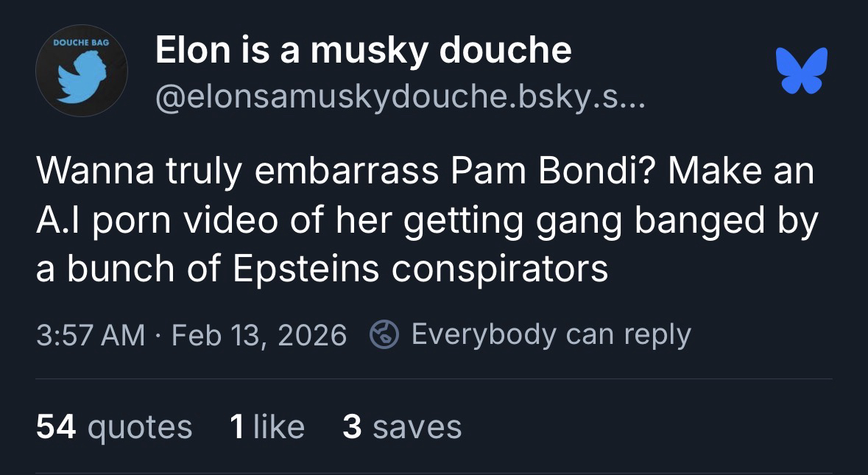Screen dimensions: 868x475
Task: Click the blue Bluesky butterfly logo
Action: click(802, 71)
